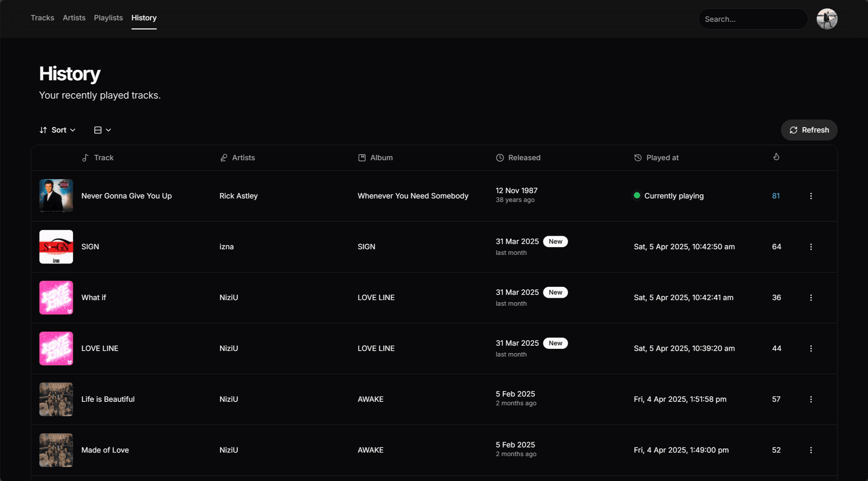Switch to the Tracks tab
Screen dimensions: 868x481
tap(42, 18)
